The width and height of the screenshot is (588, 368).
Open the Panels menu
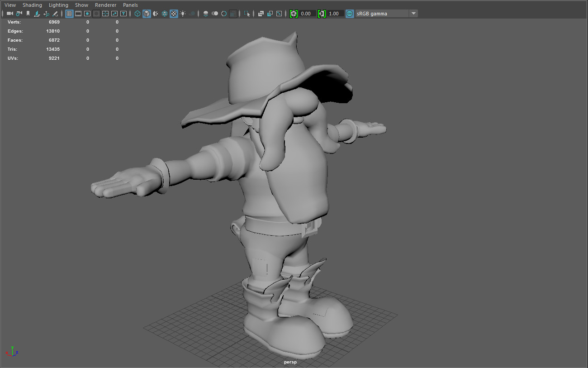tap(130, 5)
